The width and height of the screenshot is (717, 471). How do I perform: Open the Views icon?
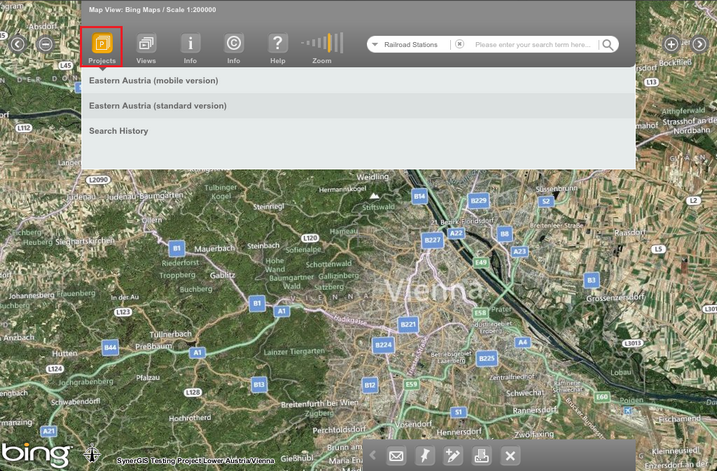pos(146,44)
